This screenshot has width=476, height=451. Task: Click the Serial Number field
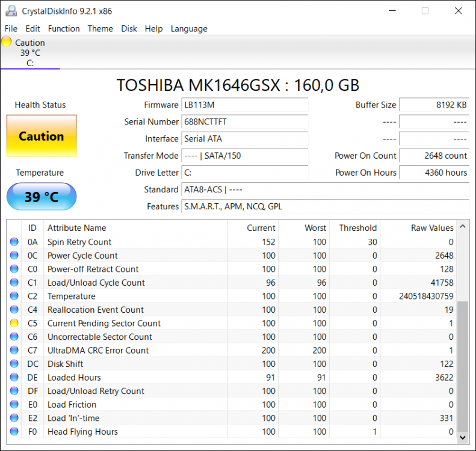click(244, 122)
